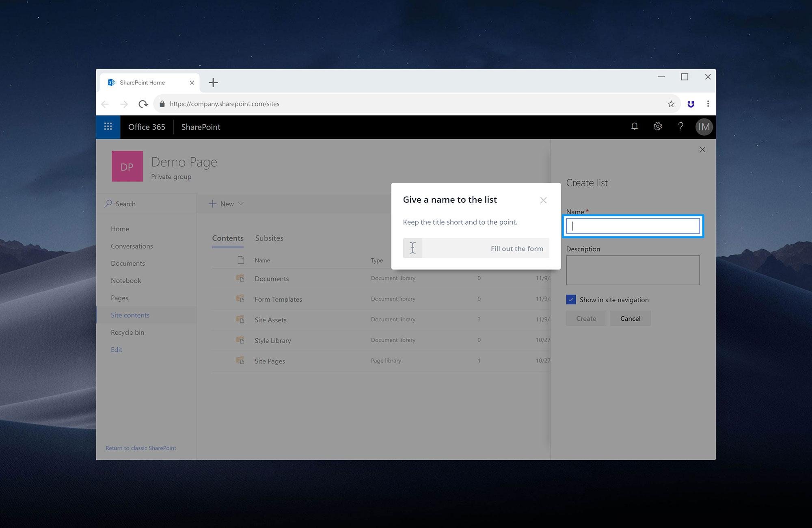
Task: Select the Contents tab
Action: click(x=228, y=238)
